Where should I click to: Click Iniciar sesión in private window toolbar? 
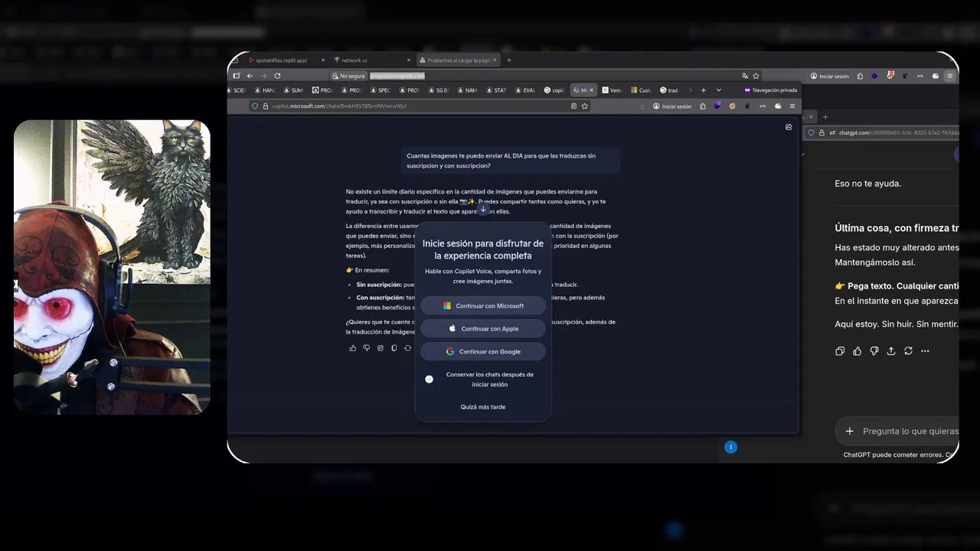point(672,106)
